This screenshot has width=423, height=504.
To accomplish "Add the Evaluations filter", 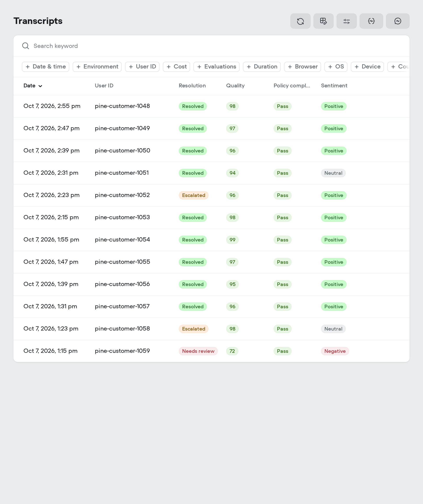I will click(217, 67).
